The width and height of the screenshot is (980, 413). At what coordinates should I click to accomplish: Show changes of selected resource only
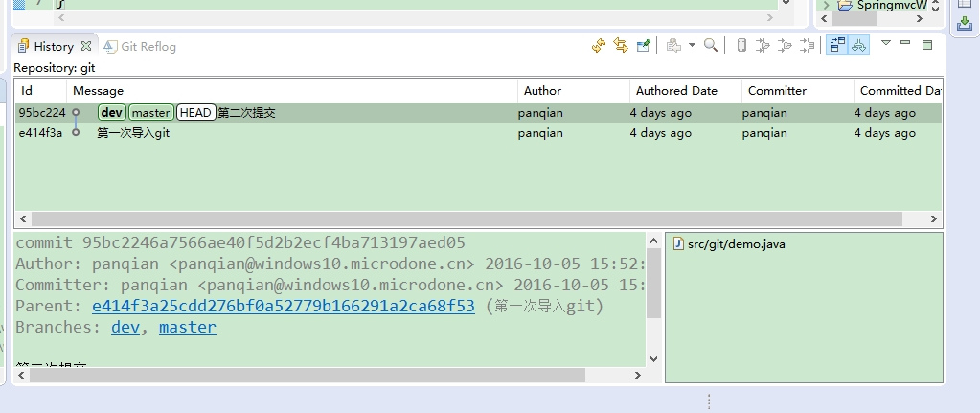[x=808, y=46]
